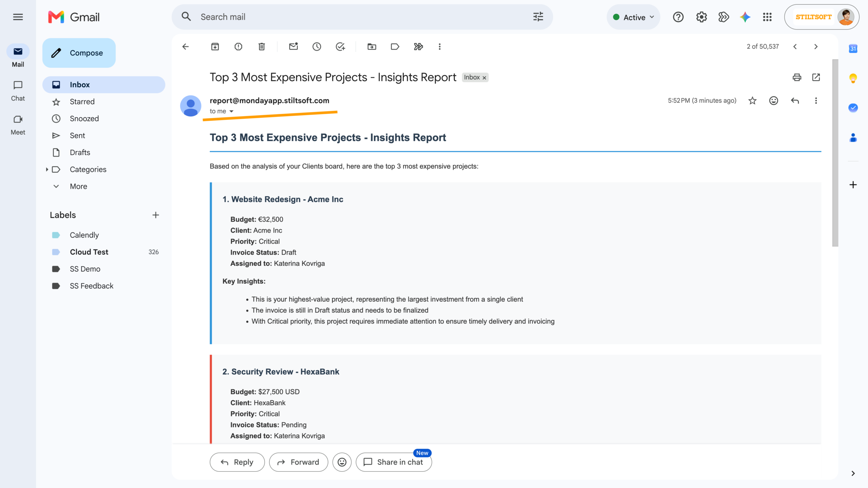868x488 pixels.
Task: Open Snoozed messages
Action: pyautogui.click(x=104, y=119)
